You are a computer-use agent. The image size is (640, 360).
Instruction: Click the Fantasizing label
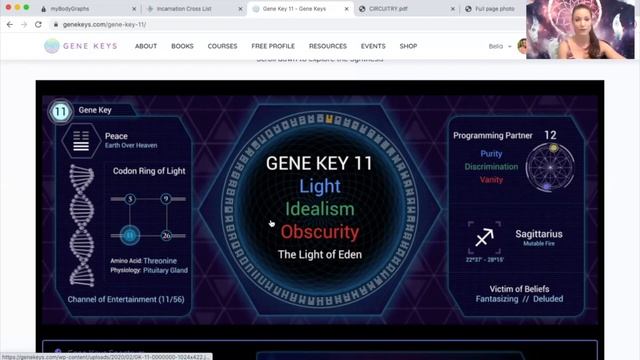pyautogui.click(x=497, y=299)
